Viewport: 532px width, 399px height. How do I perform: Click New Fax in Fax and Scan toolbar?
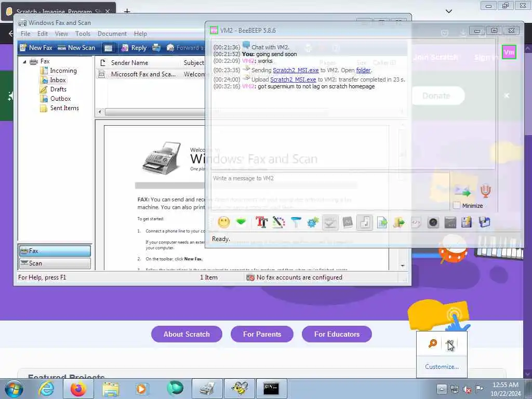(x=36, y=48)
